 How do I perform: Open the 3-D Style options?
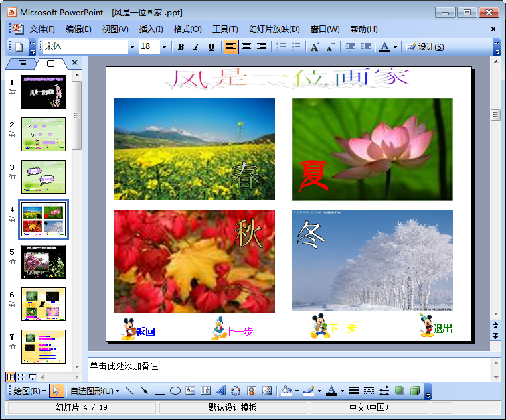(415, 391)
